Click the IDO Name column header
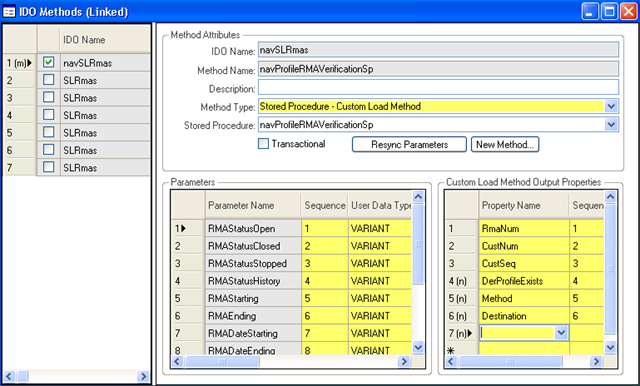Image resolution: width=640 pixels, height=386 pixels. click(x=105, y=40)
